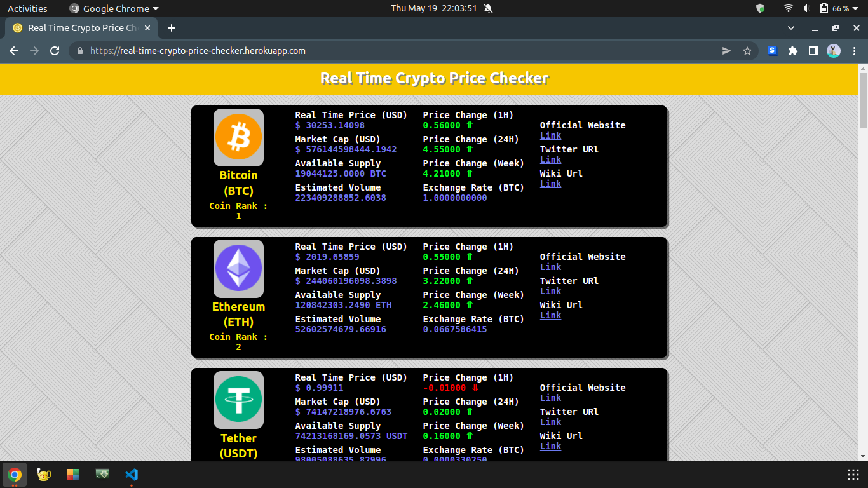Open the green image taskbar app
The image size is (868, 488).
point(102,474)
